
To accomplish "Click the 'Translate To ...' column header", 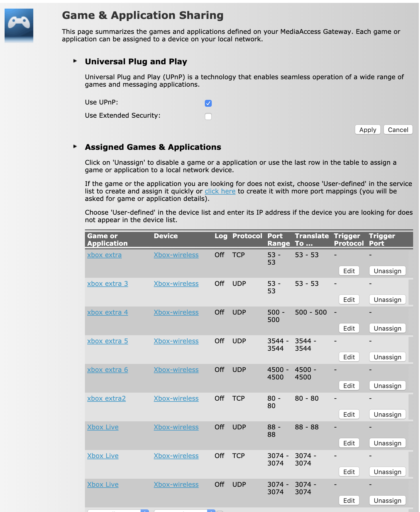I will point(312,240).
